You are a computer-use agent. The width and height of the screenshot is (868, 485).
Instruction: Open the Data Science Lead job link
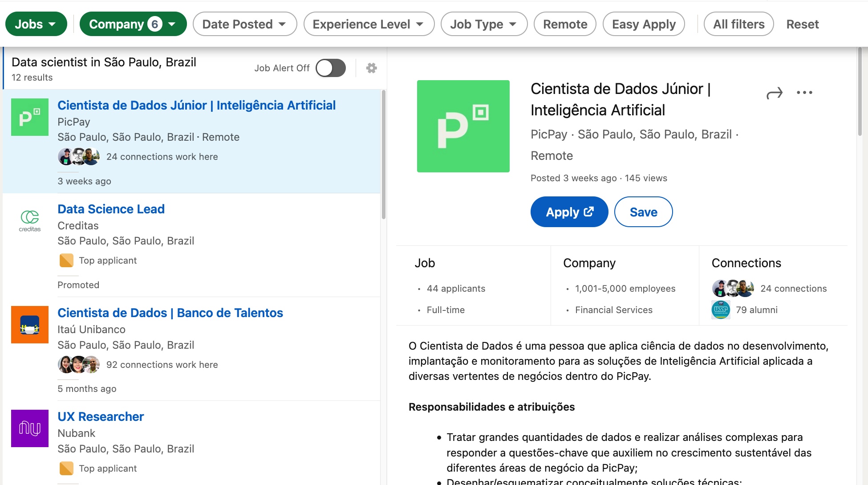click(111, 209)
